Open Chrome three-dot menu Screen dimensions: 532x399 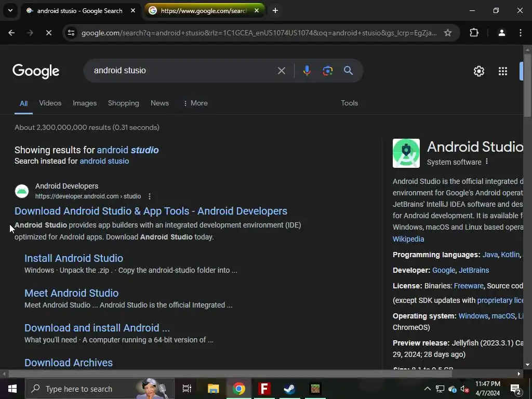point(521,33)
